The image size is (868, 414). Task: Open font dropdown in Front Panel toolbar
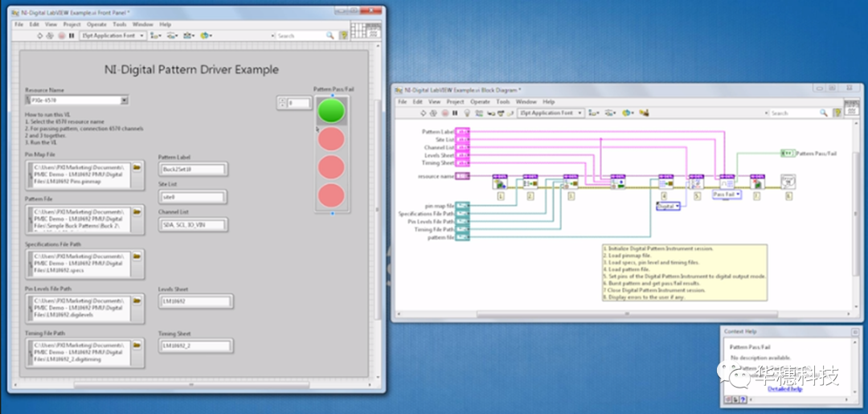tap(113, 35)
